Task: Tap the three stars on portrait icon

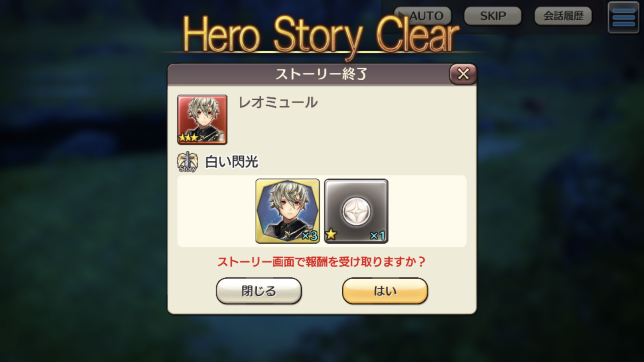Action: 188,138
